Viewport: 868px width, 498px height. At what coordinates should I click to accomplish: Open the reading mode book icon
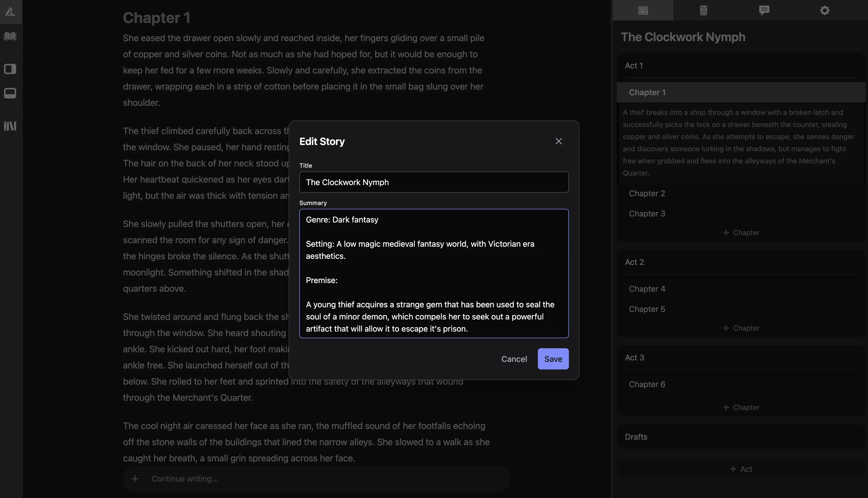[x=10, y=36]
